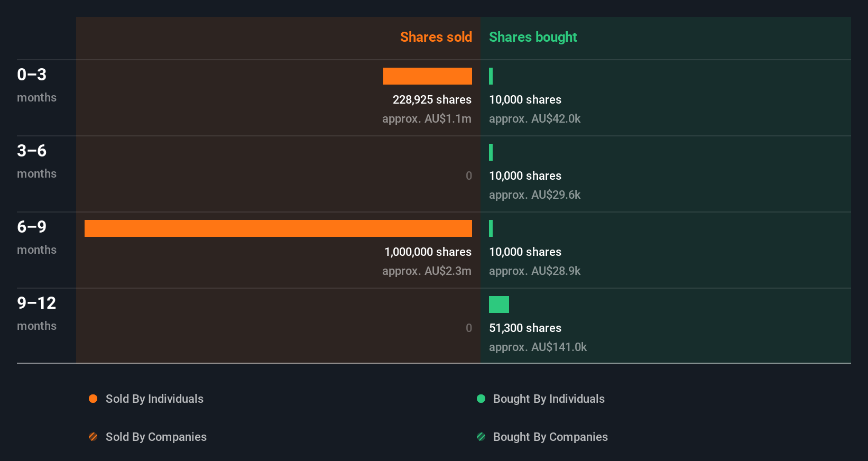Select the Bought By Individuals legend label
868x461 pixels.
pyautogui.click(x=549, y=399)
